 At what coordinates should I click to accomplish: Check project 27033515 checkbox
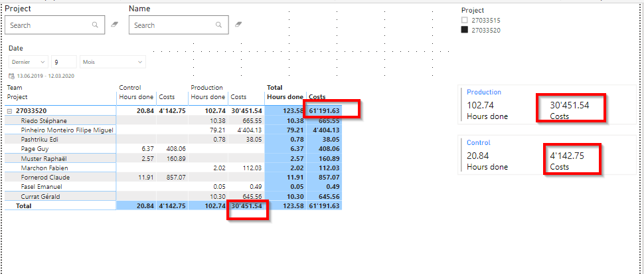tap(465, 20)
